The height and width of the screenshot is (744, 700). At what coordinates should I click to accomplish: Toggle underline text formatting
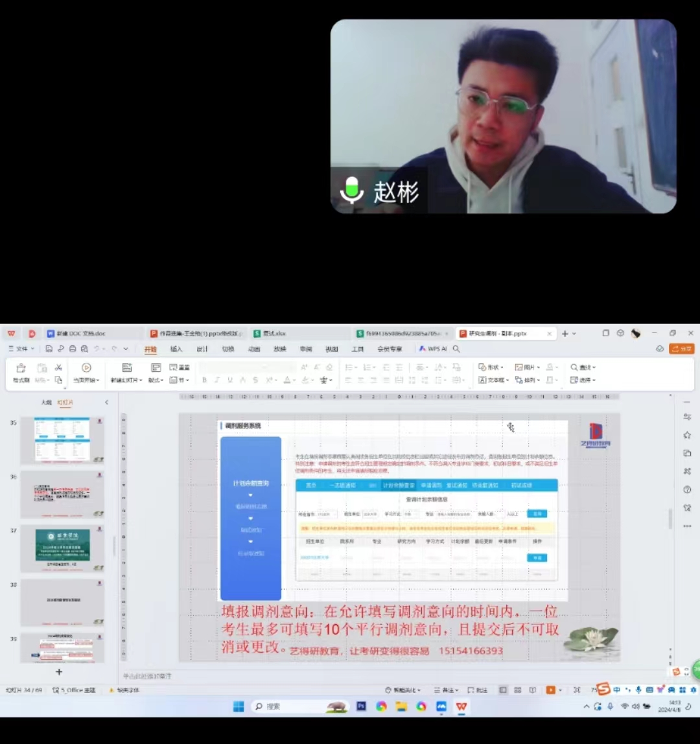pyautogui.click(x=230, y=380)
